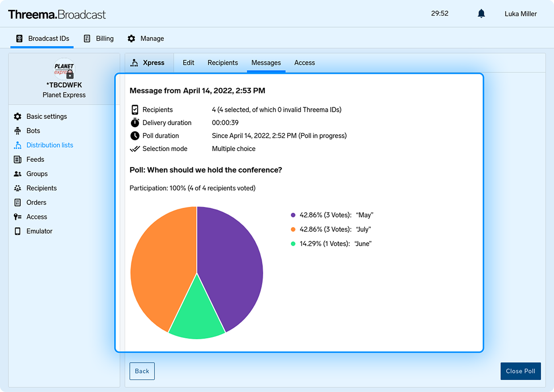This screenshot has width=554, height=392.
Task: Click the Close Poll button
Action: [x=520, y=371]
